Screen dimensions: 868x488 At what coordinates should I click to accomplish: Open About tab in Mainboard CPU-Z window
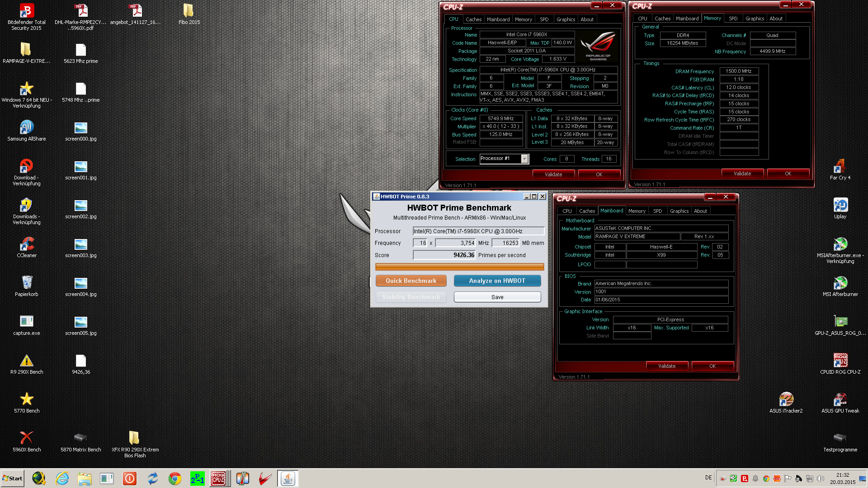click(x=700, y=211)
